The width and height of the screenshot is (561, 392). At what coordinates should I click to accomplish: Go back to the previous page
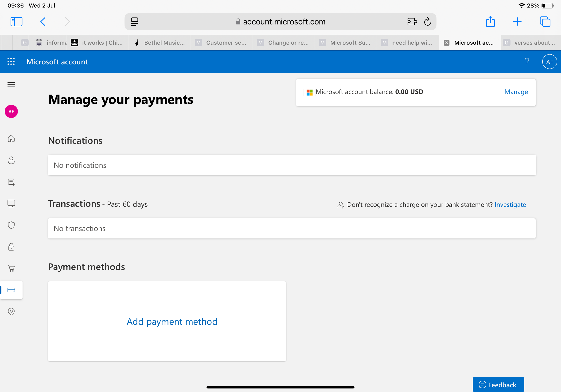click(x=43, y=22)
